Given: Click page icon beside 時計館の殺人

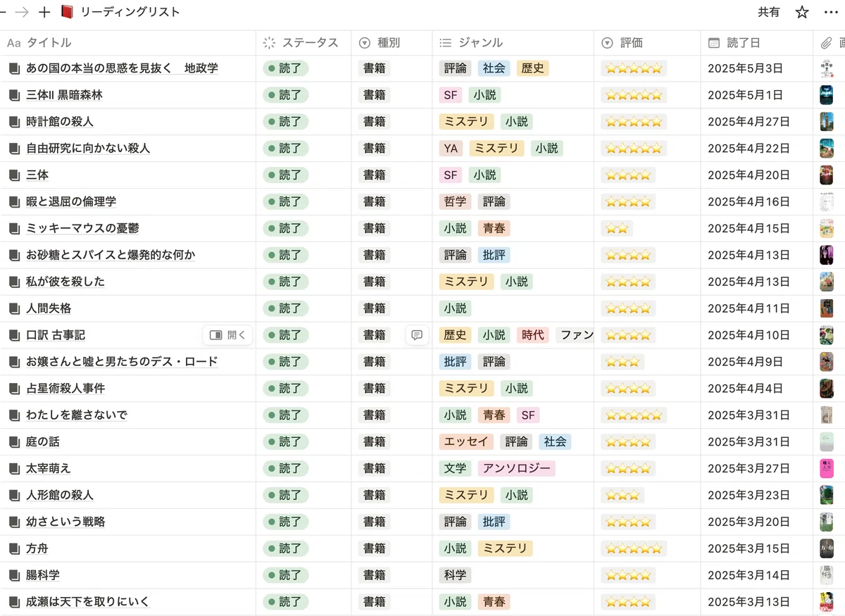Looking at the screenshot, I should [x=14, y=122].
